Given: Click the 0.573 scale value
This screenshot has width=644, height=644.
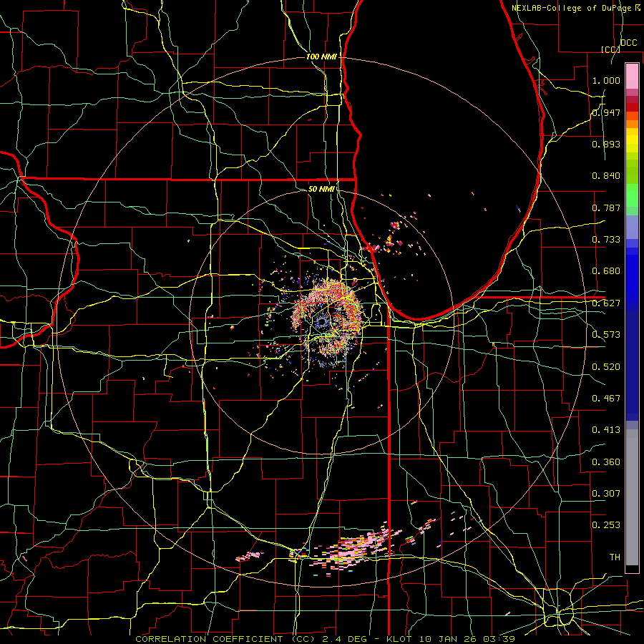Looking at the screenshot, I should pyautogui.click(x=606, y=335).
